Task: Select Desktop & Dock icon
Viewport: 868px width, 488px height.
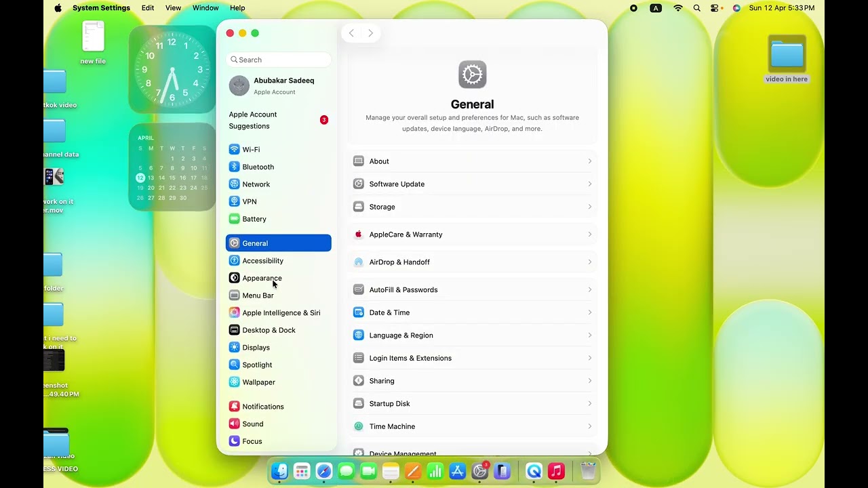Action: pos(234,330)
